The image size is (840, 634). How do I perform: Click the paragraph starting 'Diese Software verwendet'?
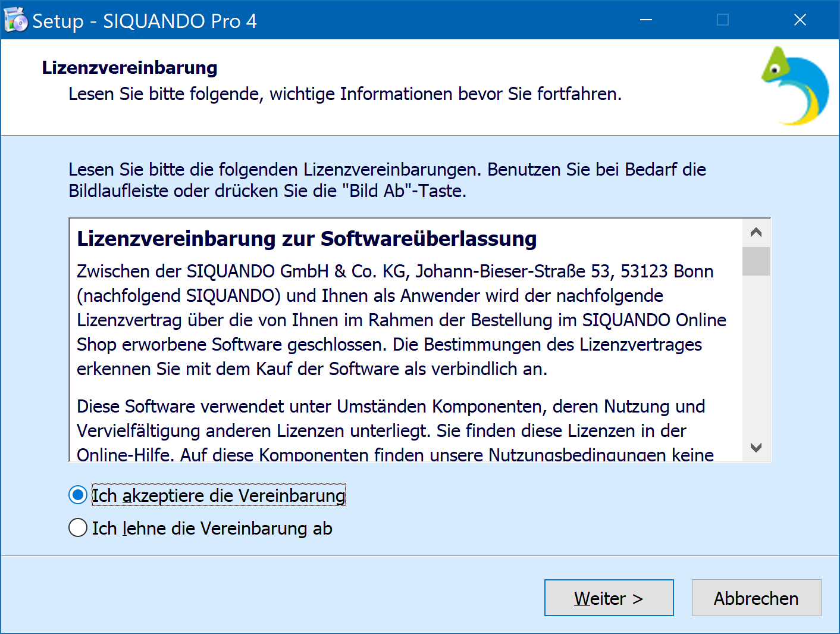coord(391,430)
